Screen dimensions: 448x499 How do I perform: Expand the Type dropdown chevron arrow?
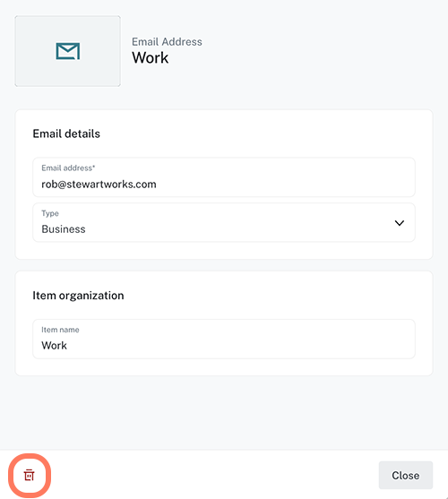coord(400,223)
